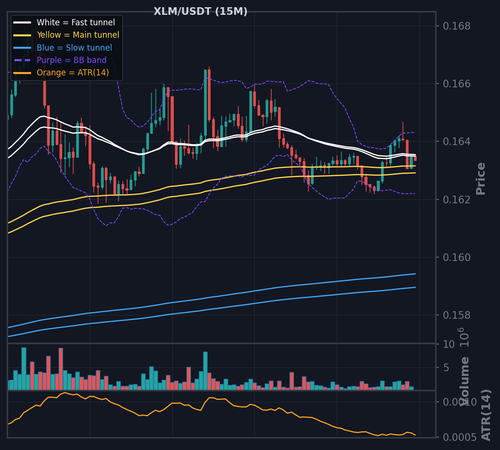This screenshot has height=450, width=500.
Task: Click the yellow line swatch in the legend
Action: [22, 35]
